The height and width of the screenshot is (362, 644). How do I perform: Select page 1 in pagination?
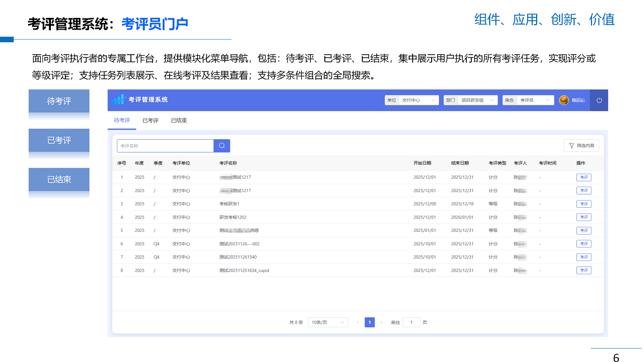point(370,322)
